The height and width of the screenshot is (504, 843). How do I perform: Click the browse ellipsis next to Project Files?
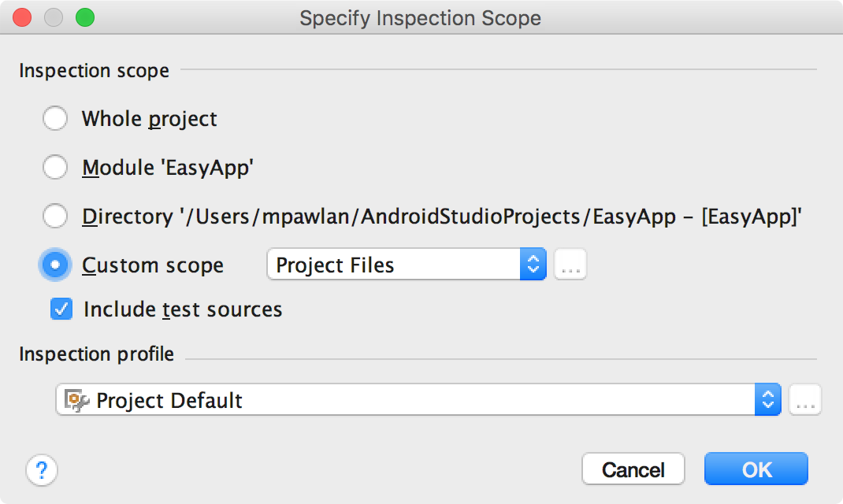tap(570, 265)
